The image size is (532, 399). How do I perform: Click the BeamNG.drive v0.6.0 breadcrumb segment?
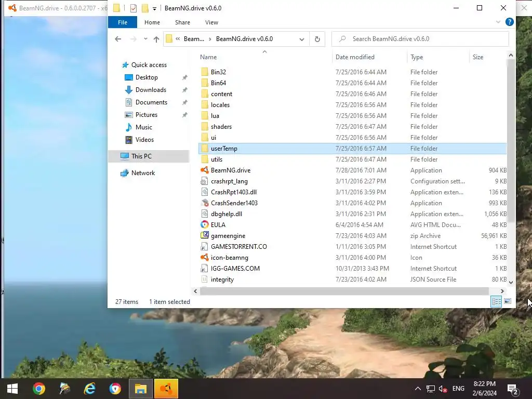click(244, 38)
